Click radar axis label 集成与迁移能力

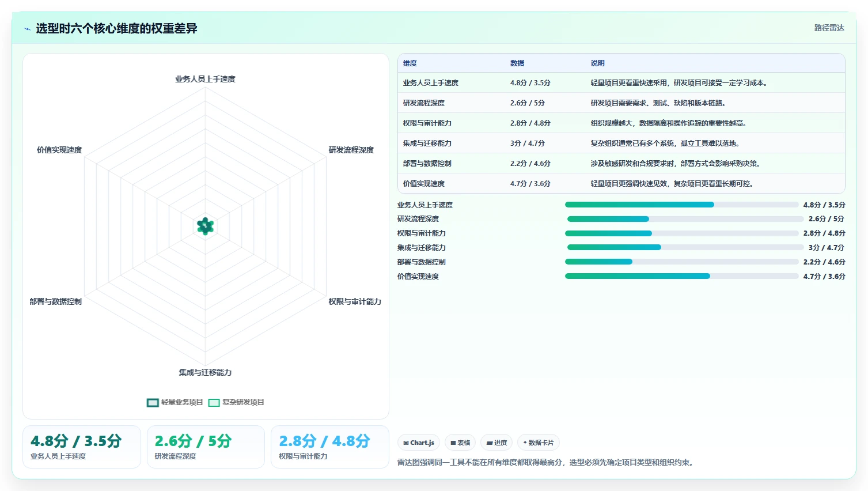click(x=206, y=372)
